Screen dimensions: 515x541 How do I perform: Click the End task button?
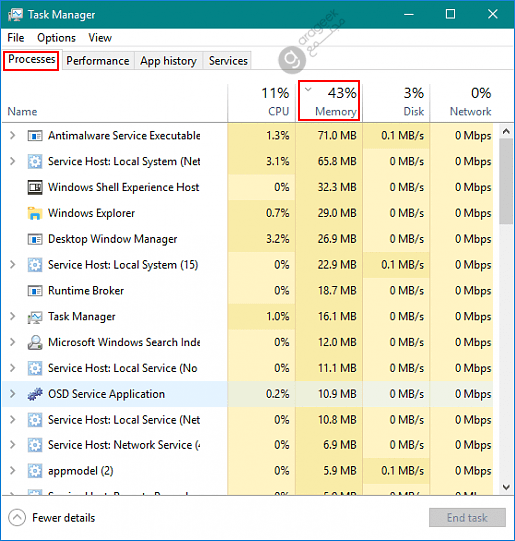(467, 518)
